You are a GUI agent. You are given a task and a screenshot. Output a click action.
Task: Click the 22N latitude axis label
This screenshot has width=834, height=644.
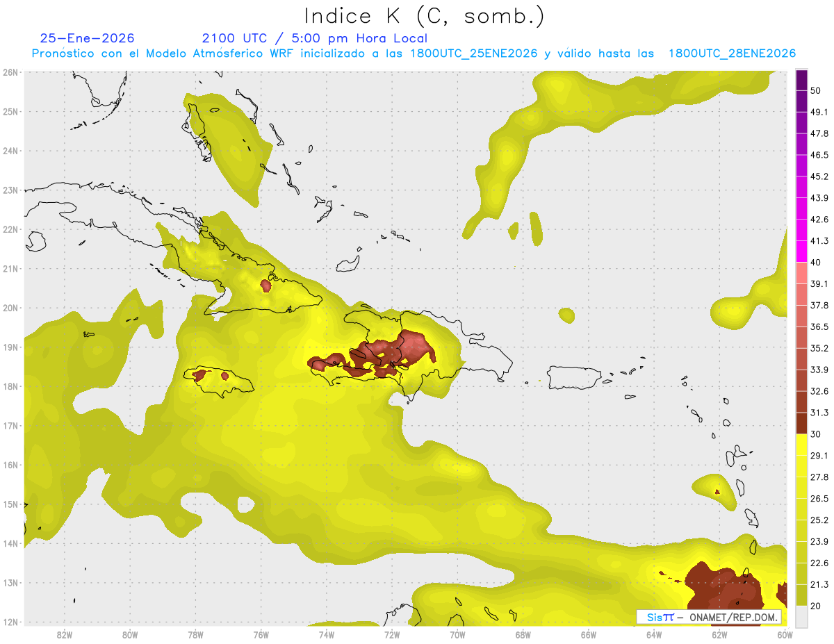click(x=10, y=229)
